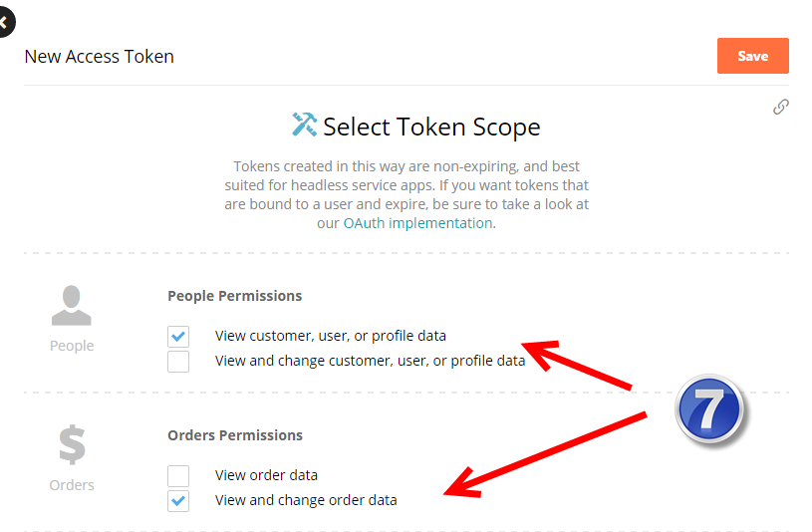Uncheck View and change order data
The width and height of the screenshot is (812, 532).
pos(178,501)
